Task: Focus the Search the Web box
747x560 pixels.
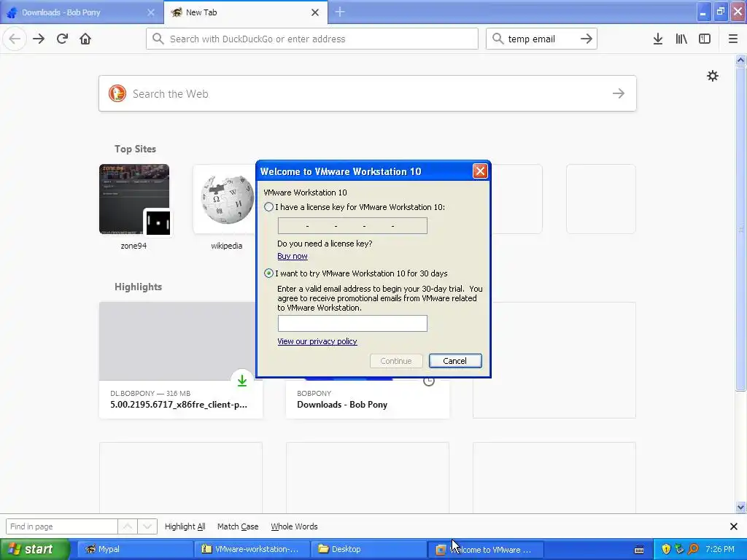Action: 368,93
